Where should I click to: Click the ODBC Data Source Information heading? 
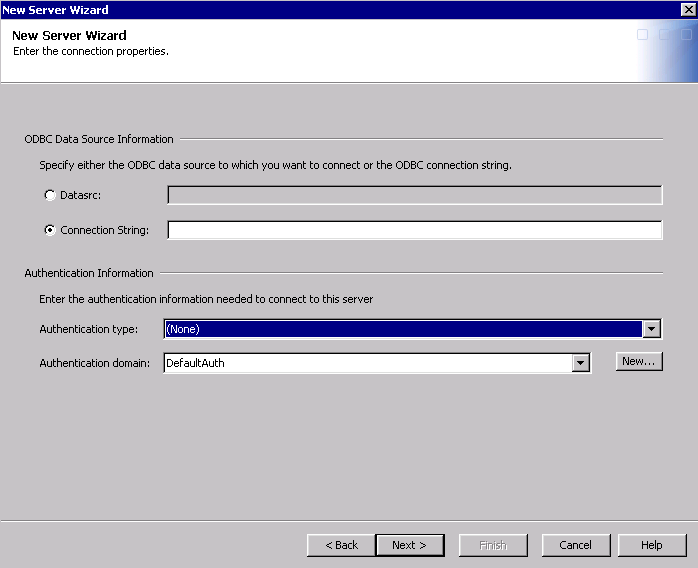coord(99,139)
